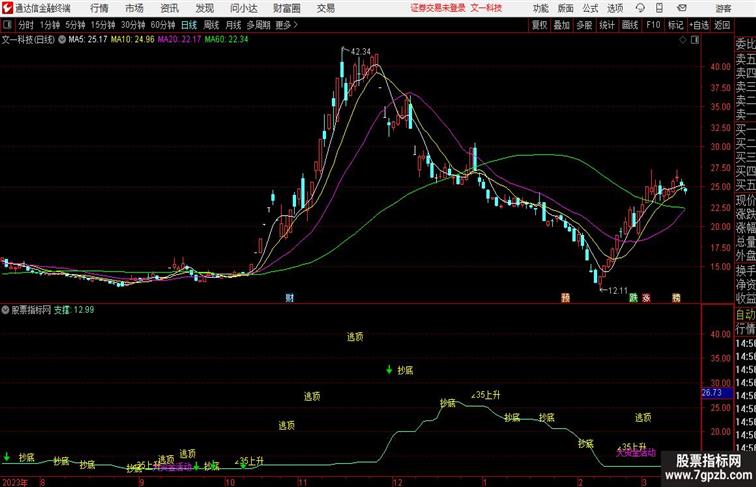756x487 pixels.
Task: Open the 问小达 menu
Action: pos(243,8)
